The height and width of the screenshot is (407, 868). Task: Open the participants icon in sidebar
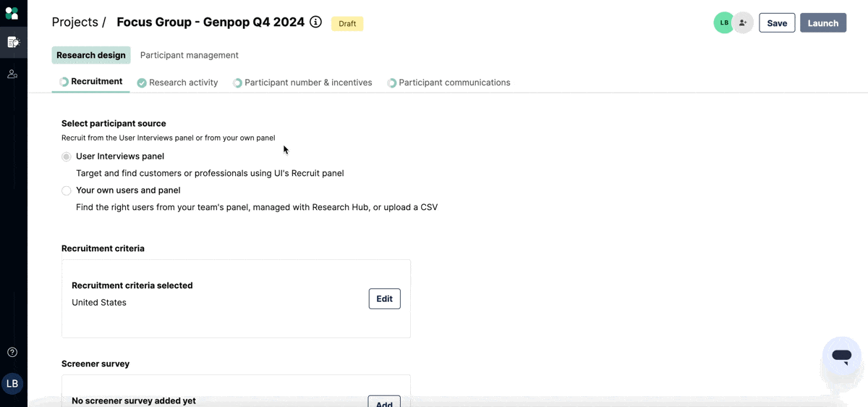tap(12, 74)
